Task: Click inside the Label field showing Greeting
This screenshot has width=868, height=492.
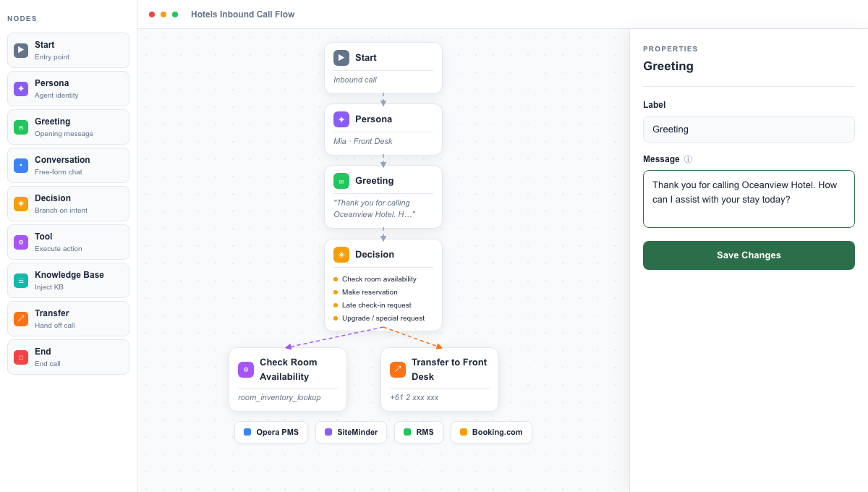Action: pyautogui.click(x=749, y=129)
